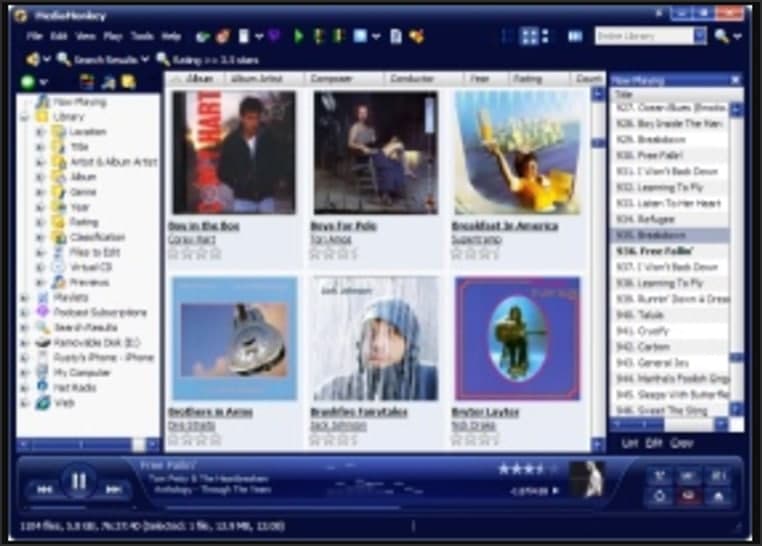The width and height of the screenshot is (762, 546).
Task: Open the Entire Library search scope dropdown
Action: tap(700, 36)
